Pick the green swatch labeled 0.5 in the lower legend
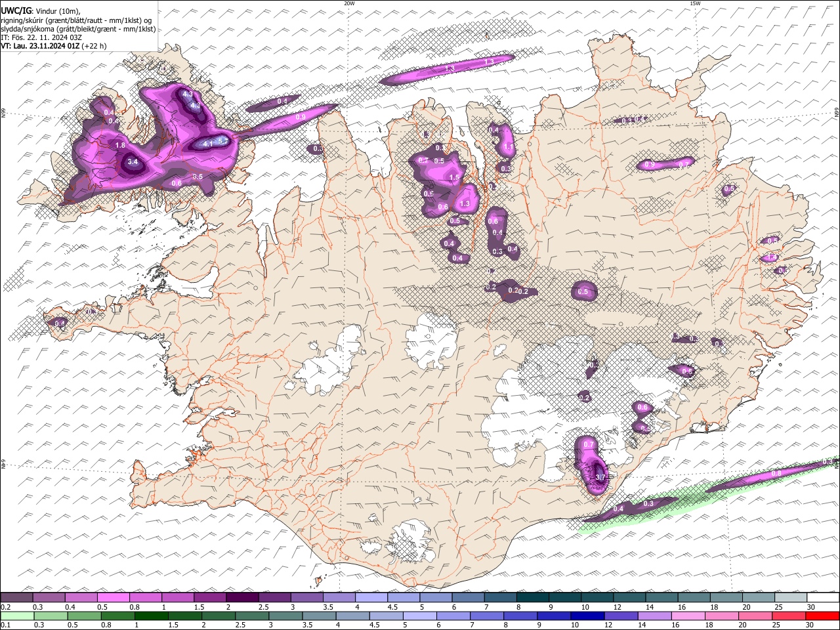This screenshot has width=840, height=630. pyautogui.click(x=84, y=616)
